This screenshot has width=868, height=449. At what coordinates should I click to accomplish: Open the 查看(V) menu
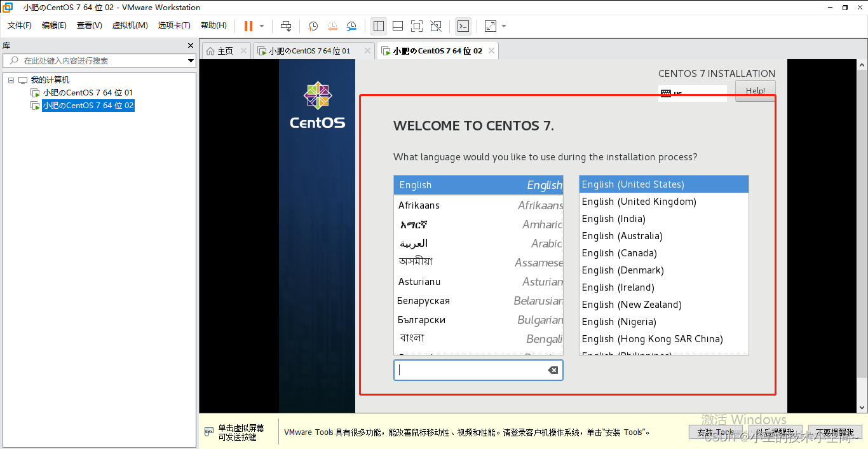[x=90, y=25]
